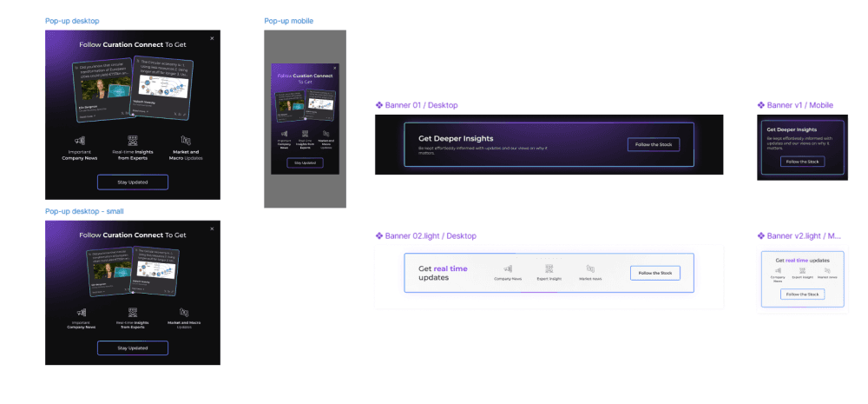
Task: Click the component icon beside Banner v2.light label
Action: [x=761, y=236]
